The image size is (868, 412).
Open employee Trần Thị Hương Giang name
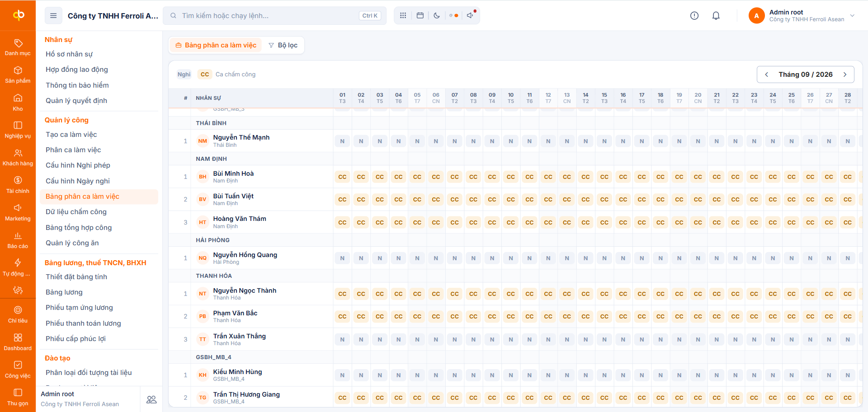246,394
